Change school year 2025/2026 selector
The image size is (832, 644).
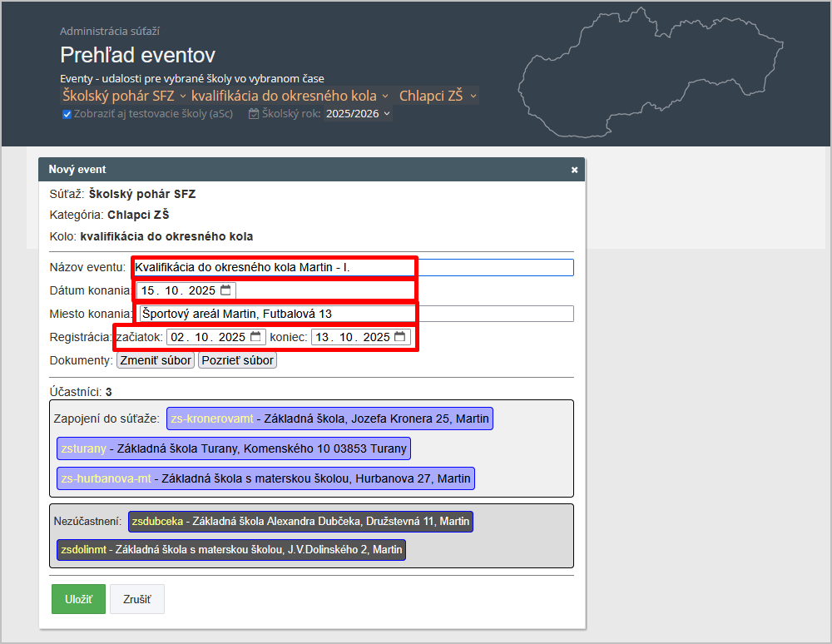pyautogui.click(x=358, y=114)
